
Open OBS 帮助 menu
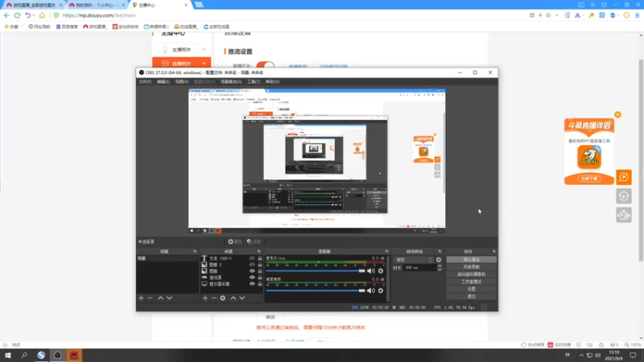(272, 82)
